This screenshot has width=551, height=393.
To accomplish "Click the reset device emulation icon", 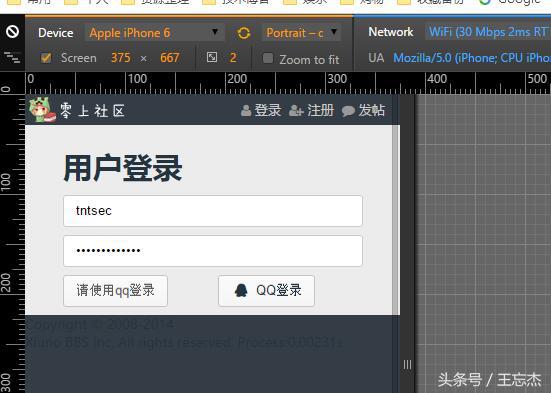I will click(12, 32).
